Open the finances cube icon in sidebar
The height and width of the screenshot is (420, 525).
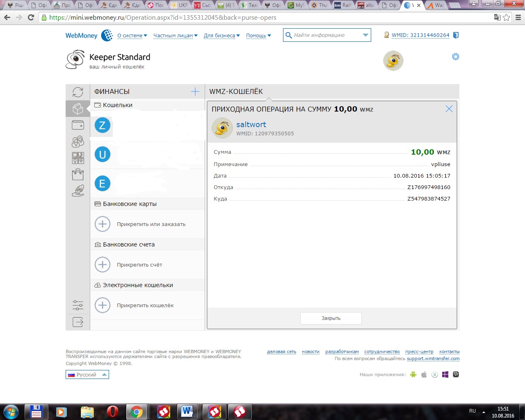(x=78, y=109)
